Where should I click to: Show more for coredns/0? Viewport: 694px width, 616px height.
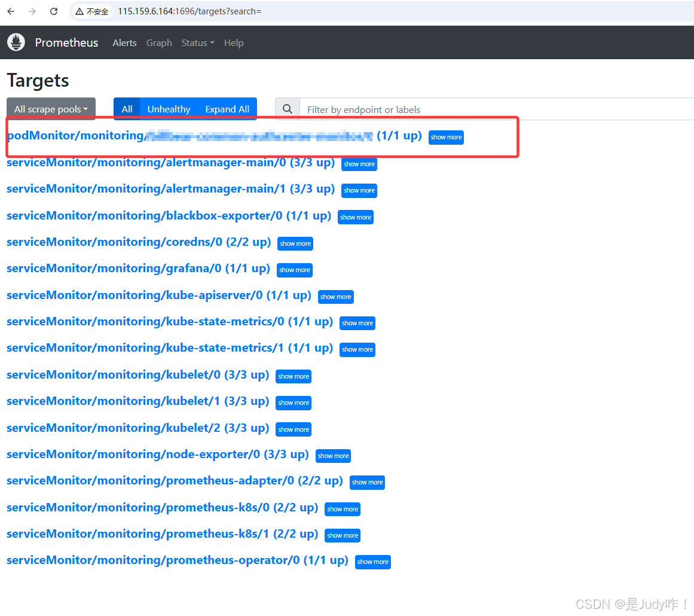coord(295,243)
